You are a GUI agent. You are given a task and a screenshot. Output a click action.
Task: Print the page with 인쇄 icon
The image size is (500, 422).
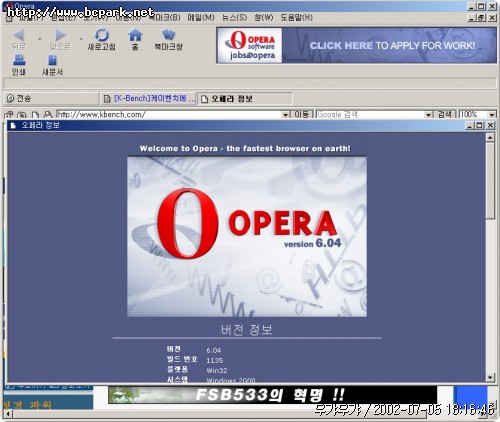[x=19, y=65]
